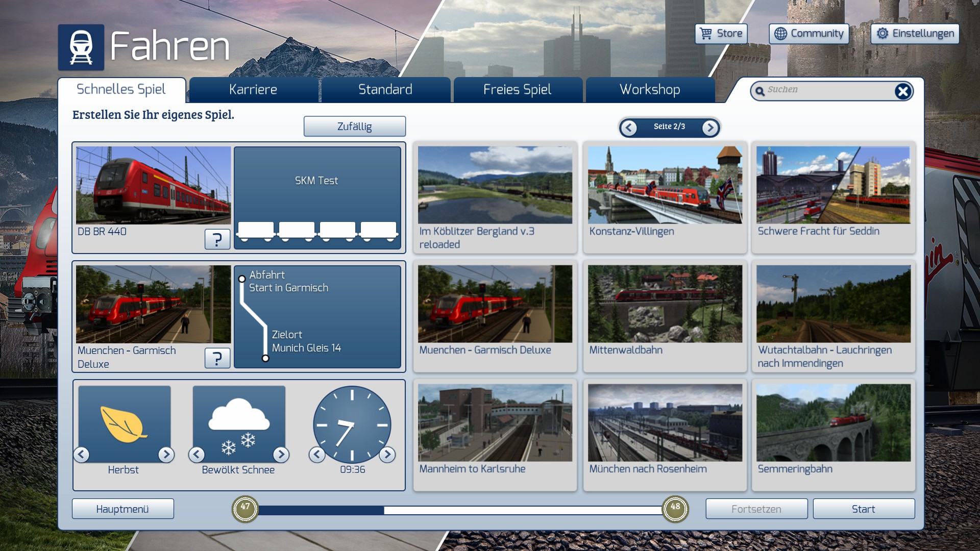980x551 pixels.
Task: Click the Fortsetzen button
Action: coord(756,509)
